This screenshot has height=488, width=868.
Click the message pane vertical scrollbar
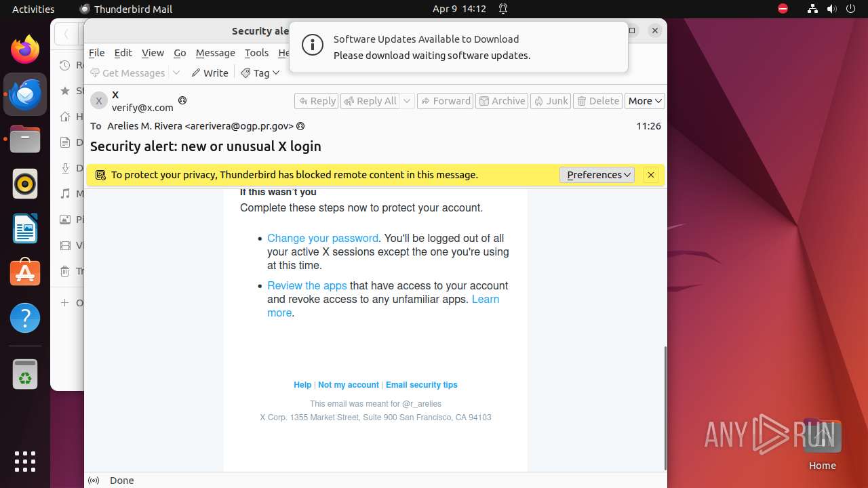pyautogui.click(x=665, y=407)
